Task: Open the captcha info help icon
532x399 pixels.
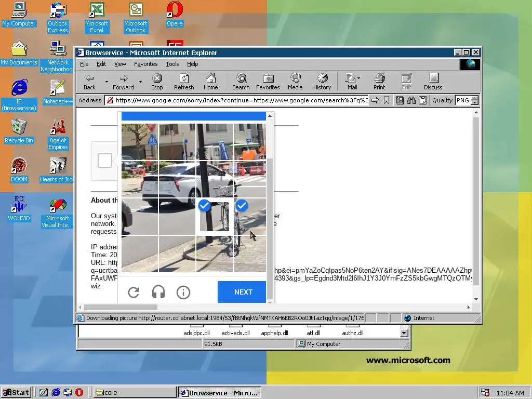Action: (183, 292)
